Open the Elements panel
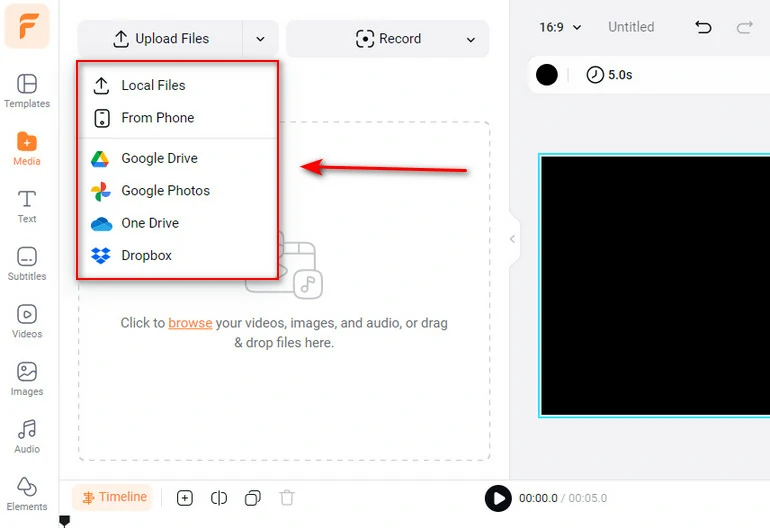 point(27,494)
